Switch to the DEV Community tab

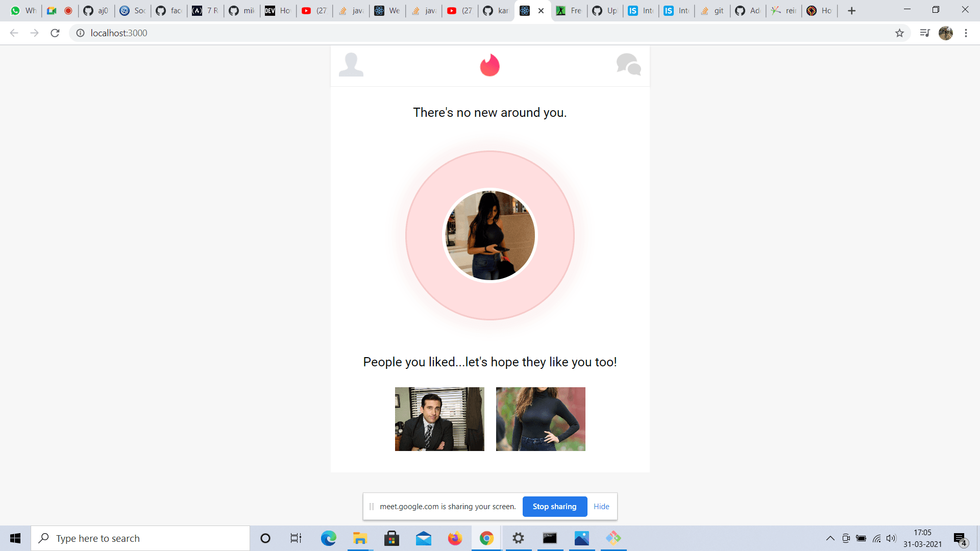pyautogui.click(x=277, y=11)
